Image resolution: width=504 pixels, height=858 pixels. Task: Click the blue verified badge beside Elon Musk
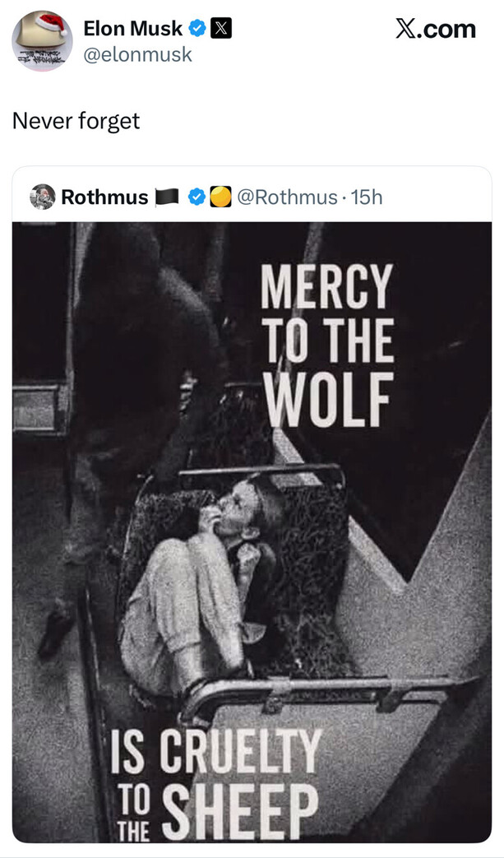[x=197, y=29]
